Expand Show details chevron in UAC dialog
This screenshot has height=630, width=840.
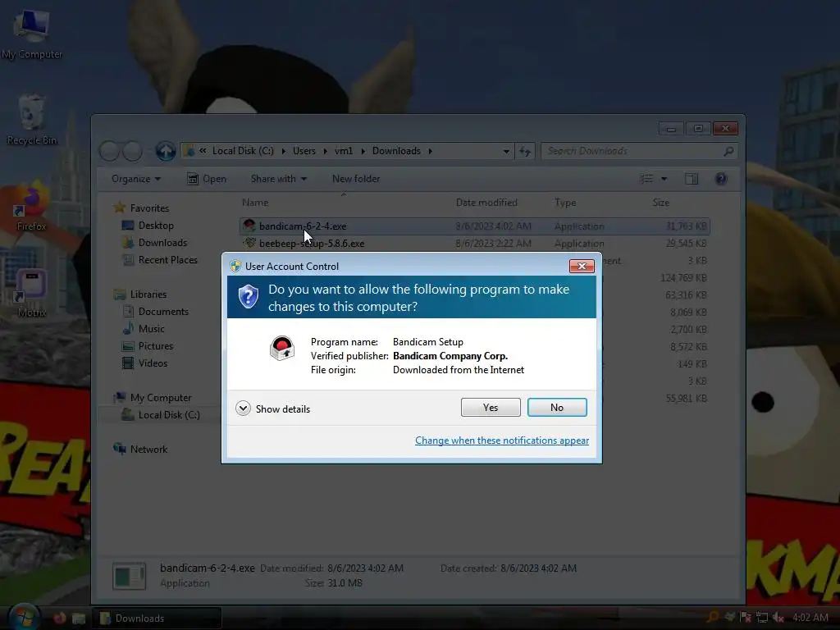[243, 409]
